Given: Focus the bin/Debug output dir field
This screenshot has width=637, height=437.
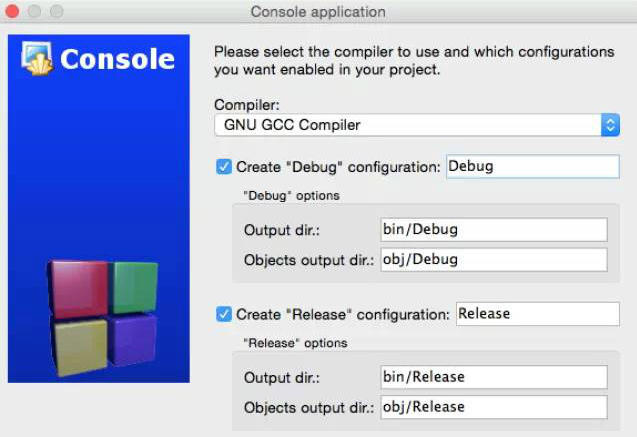Looking at the screenshot, I should point(493,230).
